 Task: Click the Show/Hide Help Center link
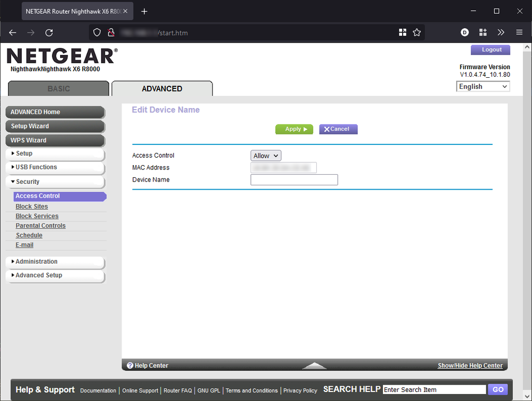click(x=470, y=365)
